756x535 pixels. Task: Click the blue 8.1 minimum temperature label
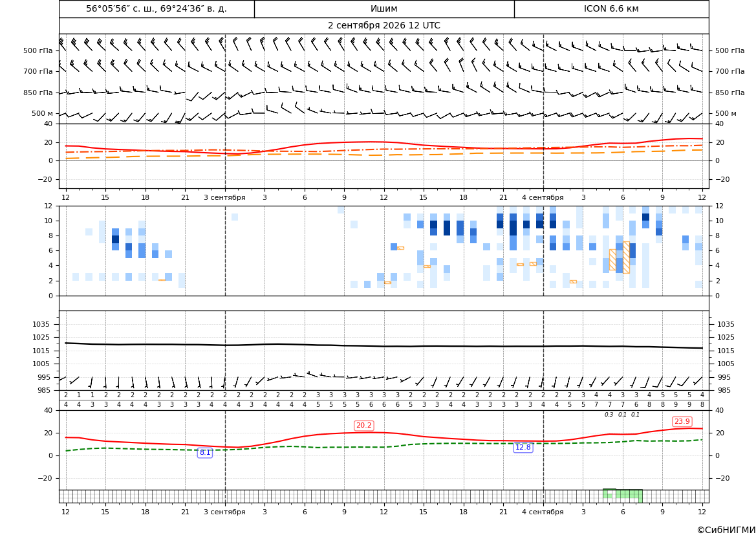pyautogui.click(x=205, y=452)
